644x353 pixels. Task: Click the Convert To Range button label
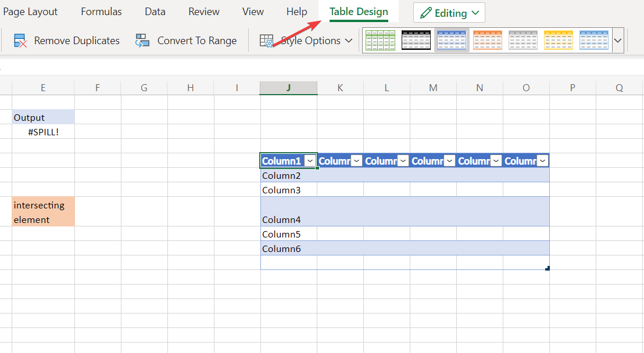click(x=197, y=41)
